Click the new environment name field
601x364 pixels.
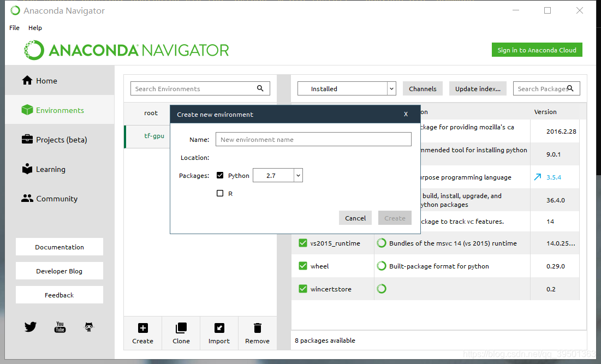click(x=313, y=139)
